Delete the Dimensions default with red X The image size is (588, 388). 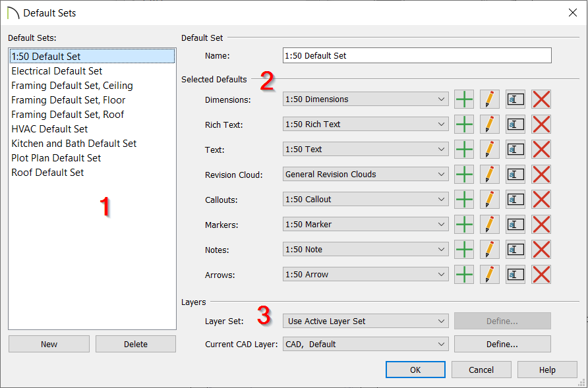(541, 99)
